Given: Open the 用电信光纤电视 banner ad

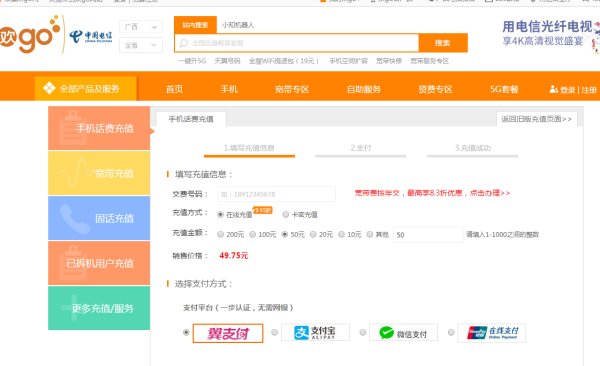Looking at the screenshot, I should pyautogui.click(x=550, y=33).
